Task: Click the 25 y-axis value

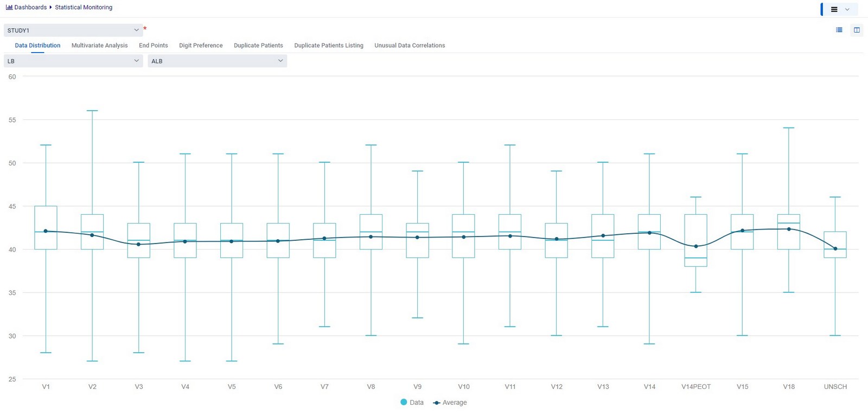Action: click(12, 379)
